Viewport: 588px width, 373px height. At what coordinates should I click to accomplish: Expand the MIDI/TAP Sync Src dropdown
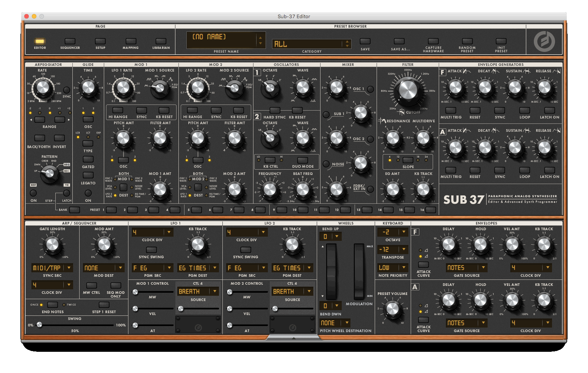tap(52, 268)
